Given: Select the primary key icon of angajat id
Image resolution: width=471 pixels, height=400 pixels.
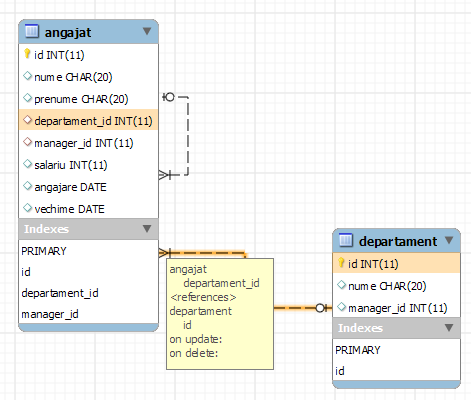Looking at the screenshot, I should [x=27, y=54].
